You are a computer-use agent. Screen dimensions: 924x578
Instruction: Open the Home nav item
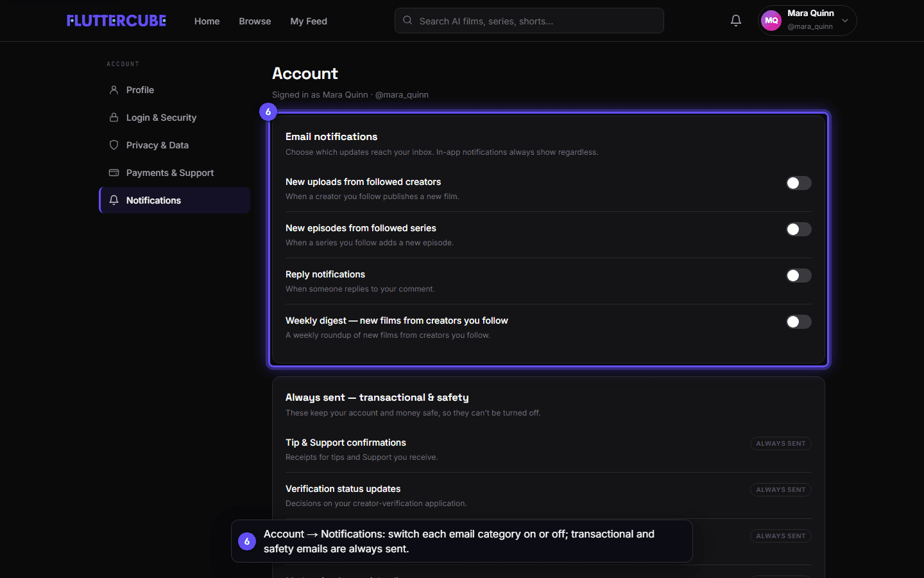click(207, 21)
